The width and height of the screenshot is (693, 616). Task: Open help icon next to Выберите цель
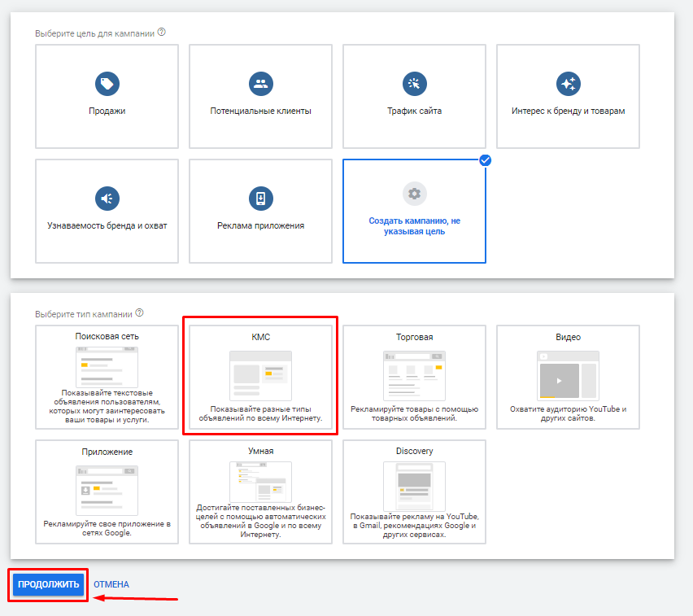162,33
